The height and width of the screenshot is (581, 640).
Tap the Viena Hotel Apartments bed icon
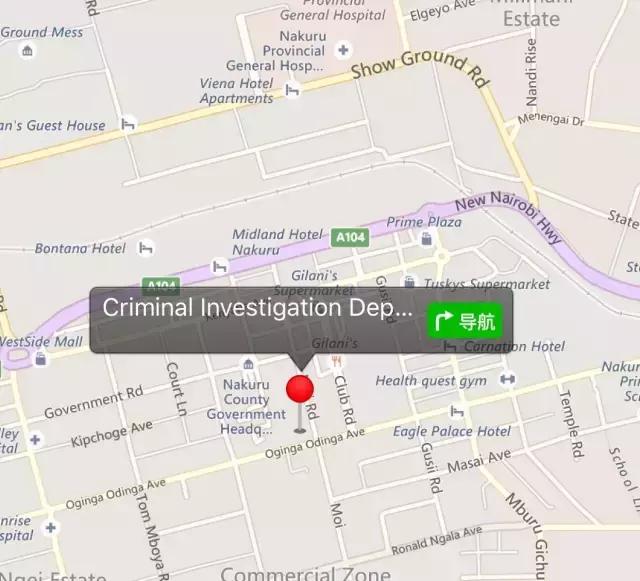[292, 90]
